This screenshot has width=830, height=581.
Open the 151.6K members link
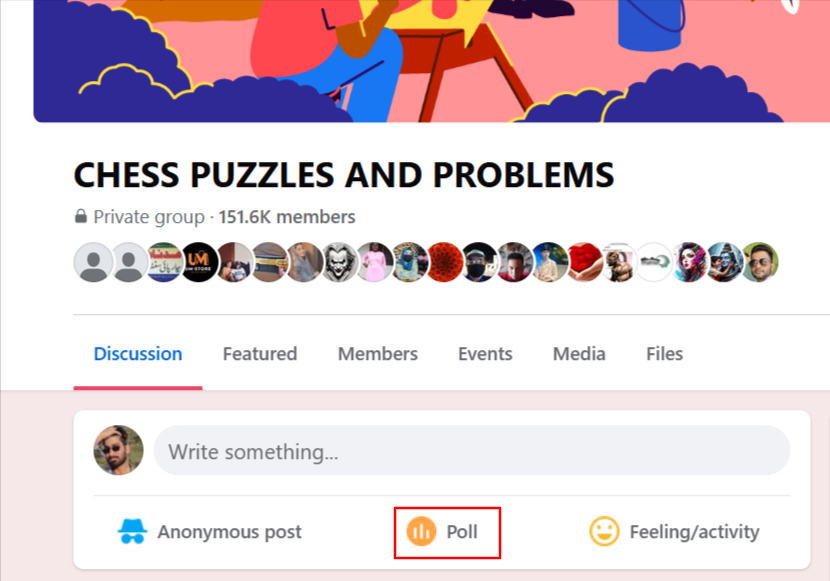click(x=286, y=216)
